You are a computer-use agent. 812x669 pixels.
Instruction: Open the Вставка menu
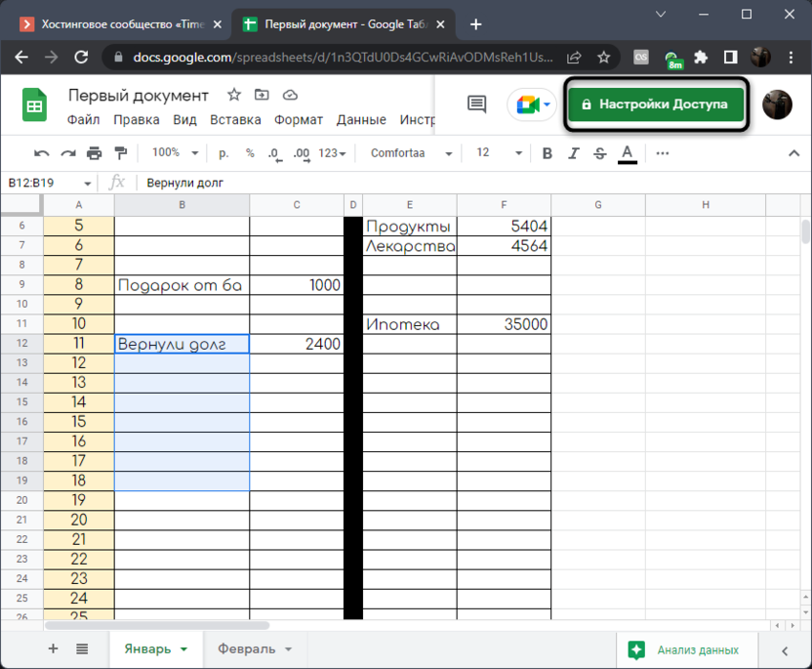click(235, 120)
